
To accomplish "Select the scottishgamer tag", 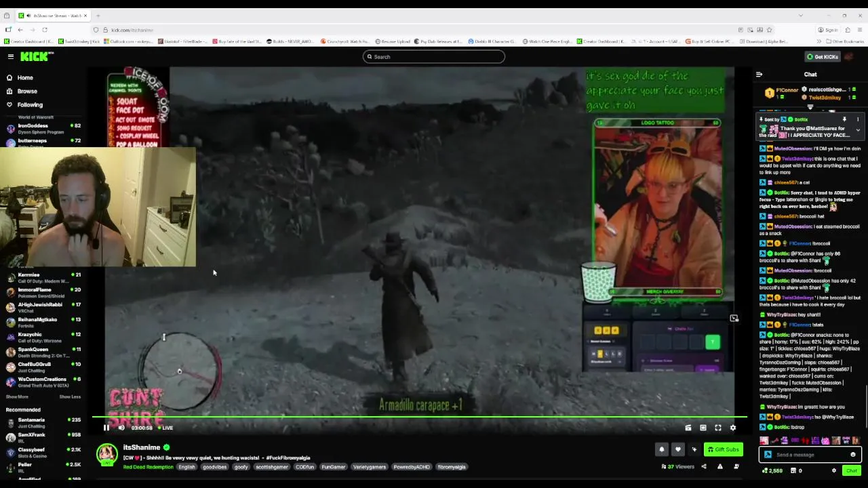I will coord(272,467).
